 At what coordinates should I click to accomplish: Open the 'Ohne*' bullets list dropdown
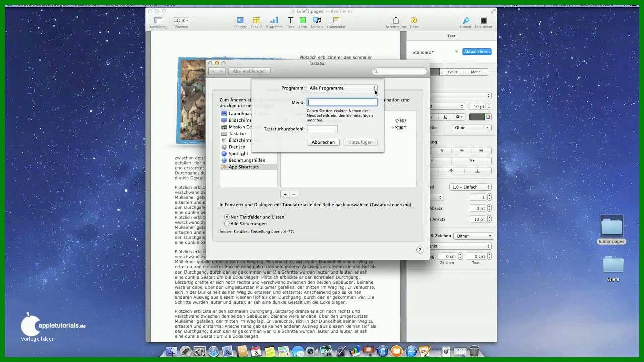pyautogui.click(x=474, y=236)
